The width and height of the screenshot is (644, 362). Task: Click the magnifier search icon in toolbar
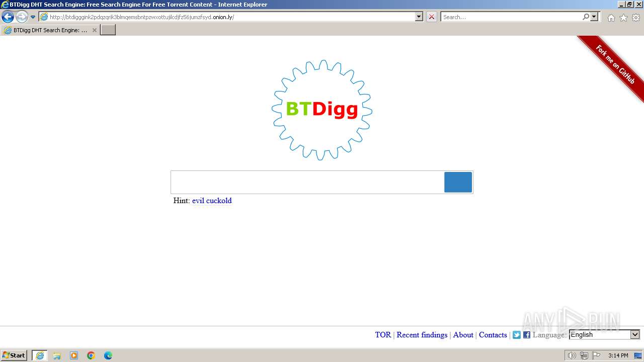point(586,17)
